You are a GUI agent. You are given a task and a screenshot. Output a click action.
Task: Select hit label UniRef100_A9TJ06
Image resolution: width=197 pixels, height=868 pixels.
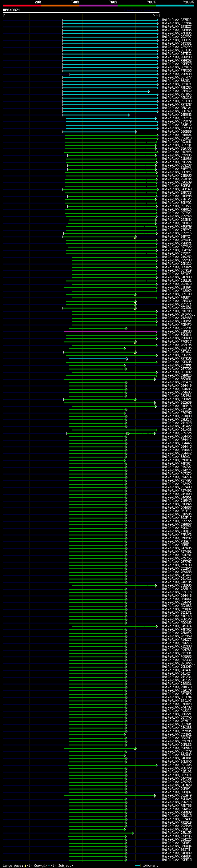pos(177,765)
